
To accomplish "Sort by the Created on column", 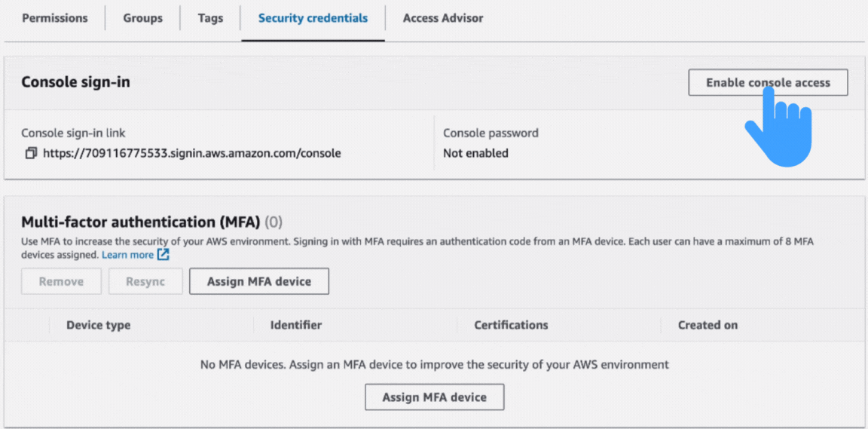I will coord(708,325).
